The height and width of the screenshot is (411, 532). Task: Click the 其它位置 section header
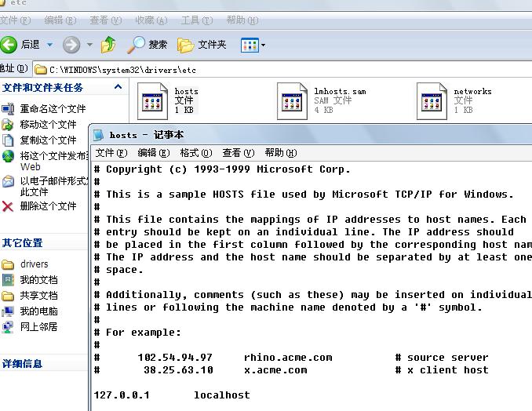(23, 243)
